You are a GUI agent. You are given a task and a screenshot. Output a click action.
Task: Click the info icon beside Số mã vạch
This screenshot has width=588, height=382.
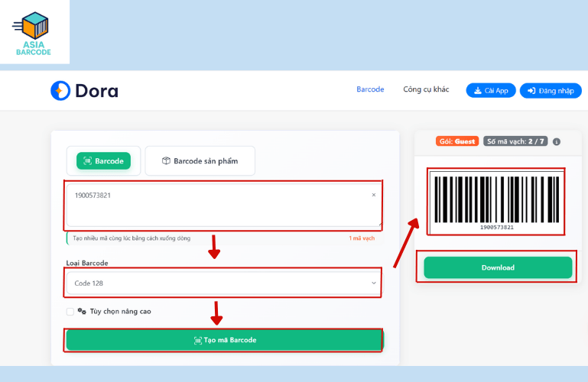[x=557, y=141]
